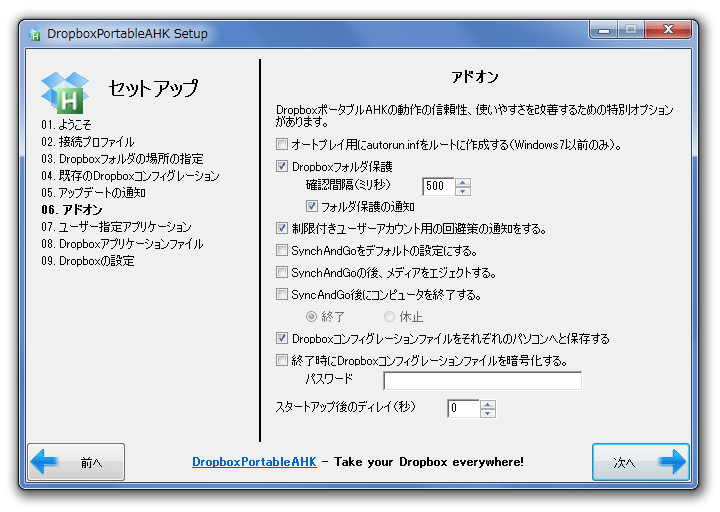Screen dimensions: 720x512
Task: Select step 08. Dropboxアプリケーションファイル
Action: click(x=122, y=243)
